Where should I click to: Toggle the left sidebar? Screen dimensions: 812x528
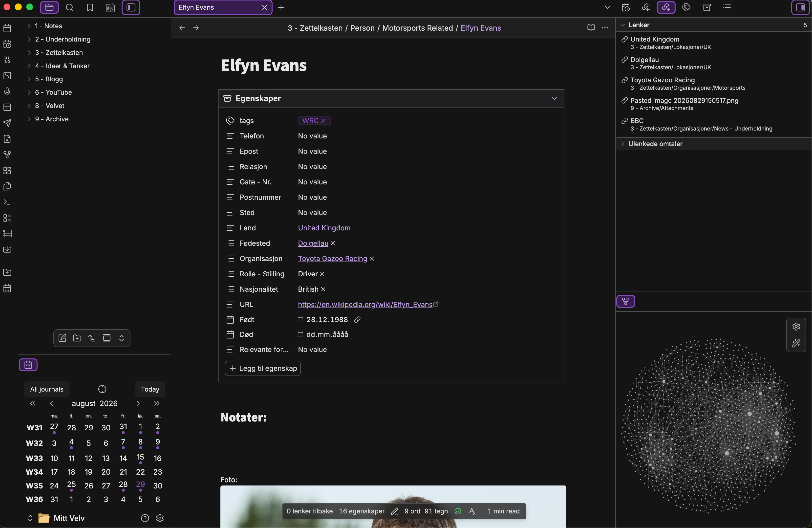tap(131, 7)
